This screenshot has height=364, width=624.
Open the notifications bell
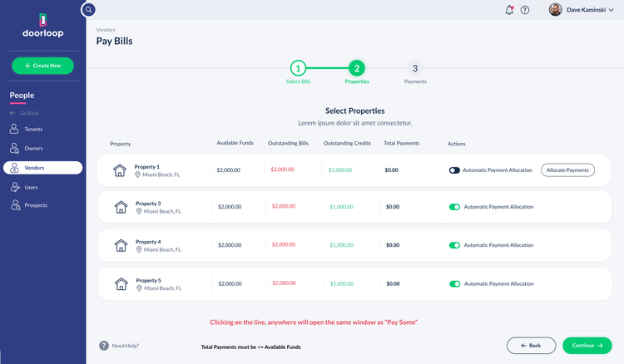(x=509, y=10)
